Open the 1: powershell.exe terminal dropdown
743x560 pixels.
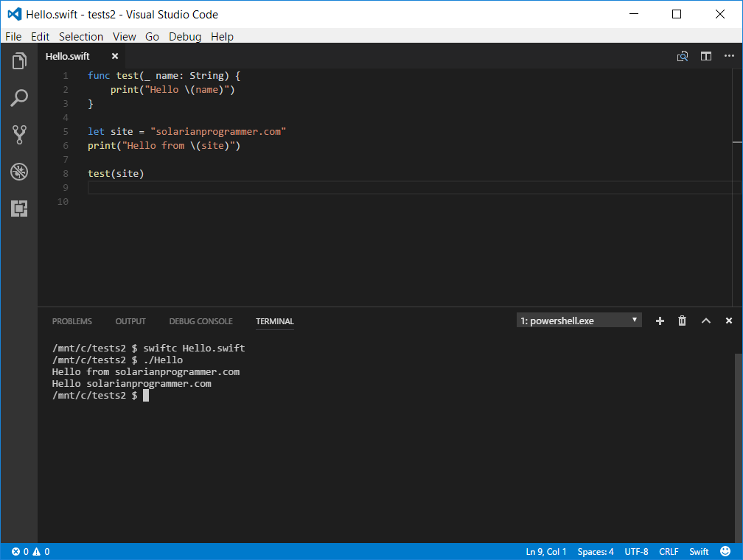[x=579, y=320]
